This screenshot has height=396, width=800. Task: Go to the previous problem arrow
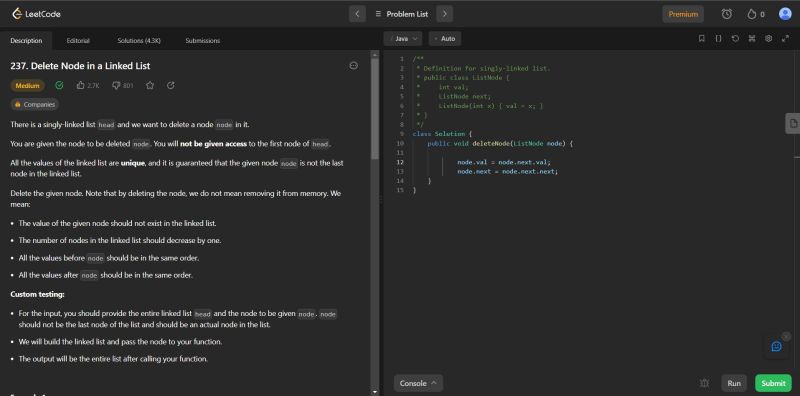[357, 14]
